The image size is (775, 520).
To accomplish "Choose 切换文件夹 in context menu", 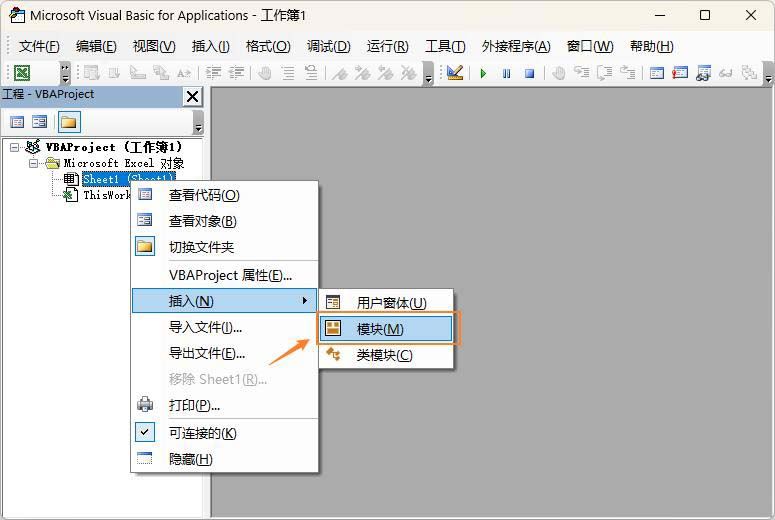I will 225,247.
